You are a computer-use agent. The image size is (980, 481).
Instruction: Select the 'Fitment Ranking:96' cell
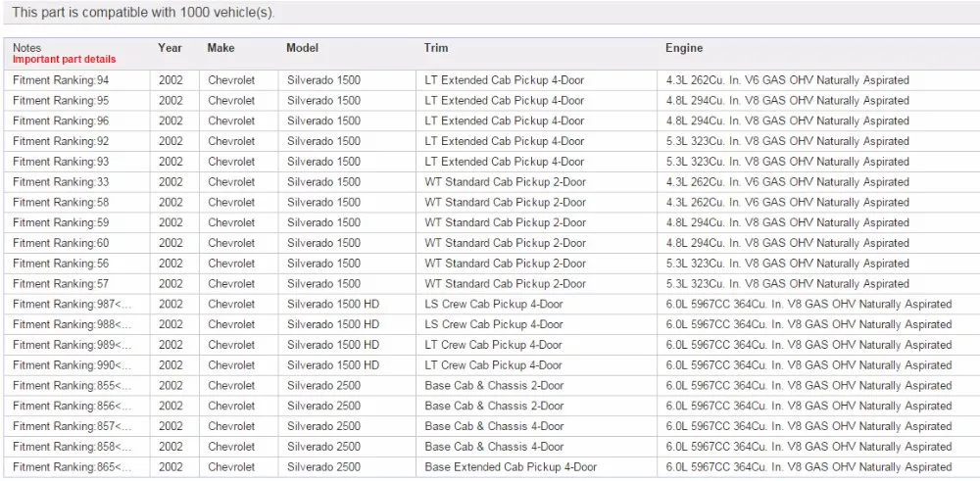coord(76,121)
